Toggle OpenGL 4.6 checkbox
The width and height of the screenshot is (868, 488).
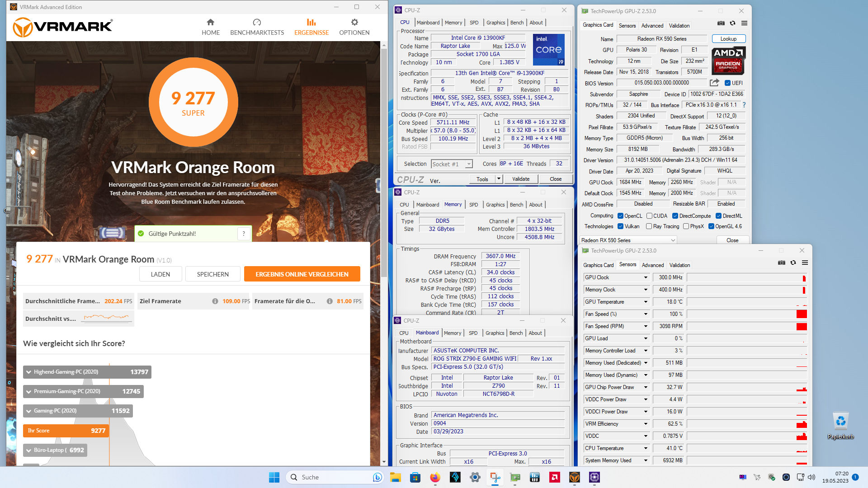711,226
